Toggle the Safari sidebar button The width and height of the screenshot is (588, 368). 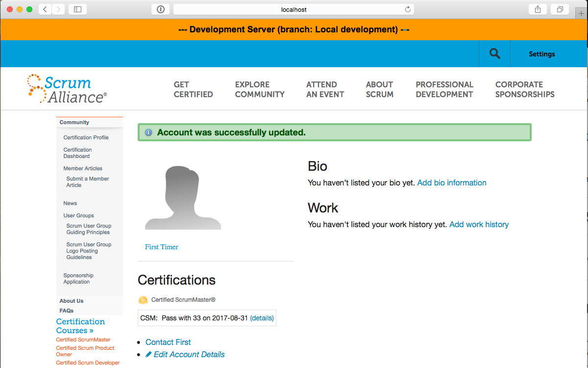click(77, 9)
